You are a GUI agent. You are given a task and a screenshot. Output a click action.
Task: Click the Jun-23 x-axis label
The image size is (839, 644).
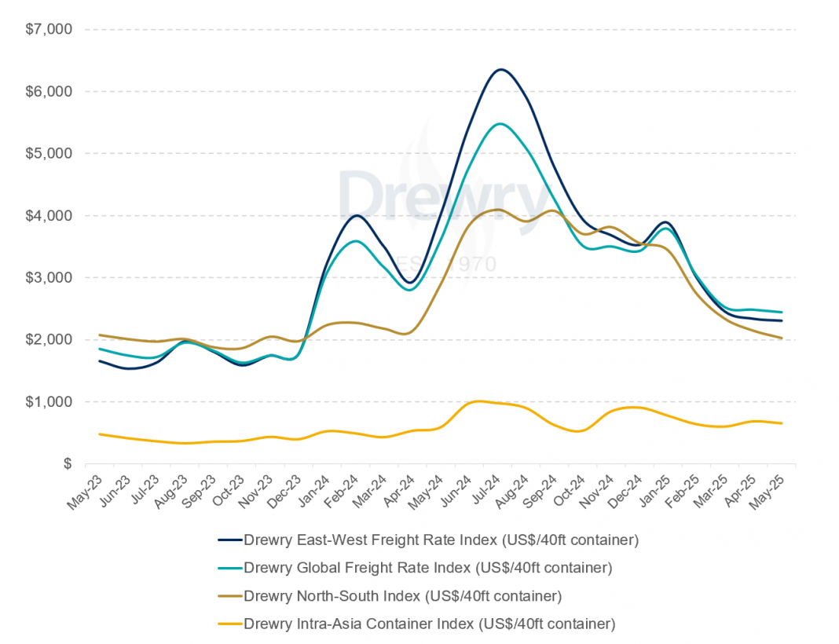pos(115,492)
